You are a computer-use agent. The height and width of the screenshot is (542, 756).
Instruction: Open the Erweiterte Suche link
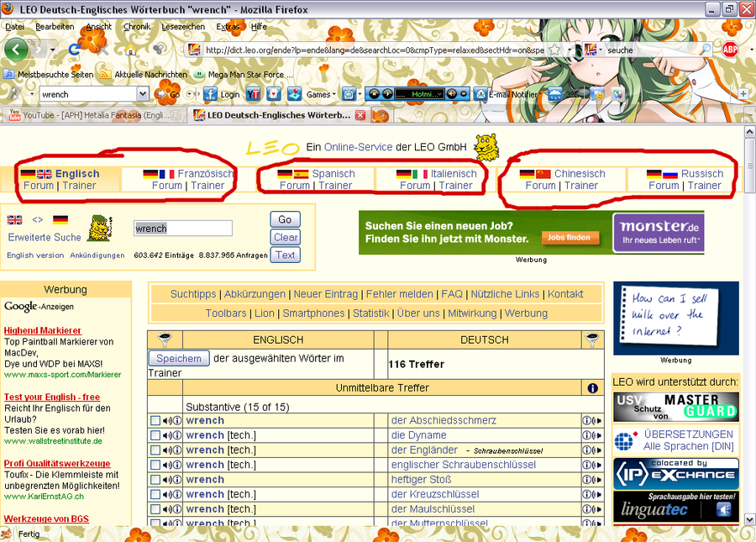(x=45, y=237)
